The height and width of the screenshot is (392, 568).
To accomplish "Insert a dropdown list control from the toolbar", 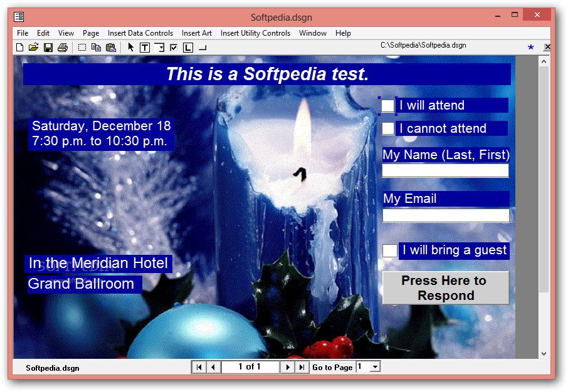I will pyautogui.click(x=159, y=48).
